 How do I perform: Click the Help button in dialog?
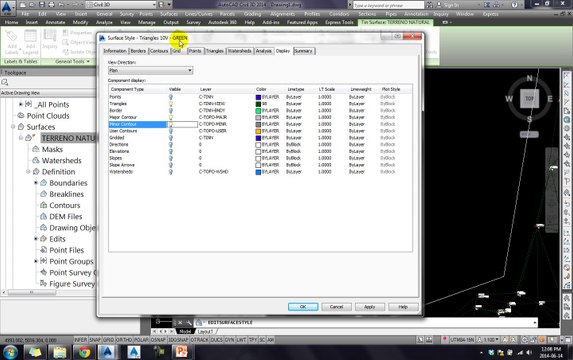point(403,307)
